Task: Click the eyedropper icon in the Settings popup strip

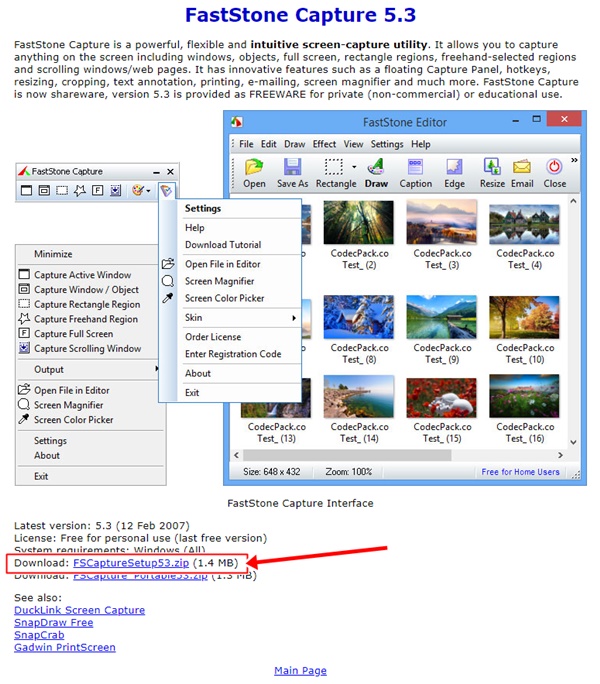Action: 168,298
